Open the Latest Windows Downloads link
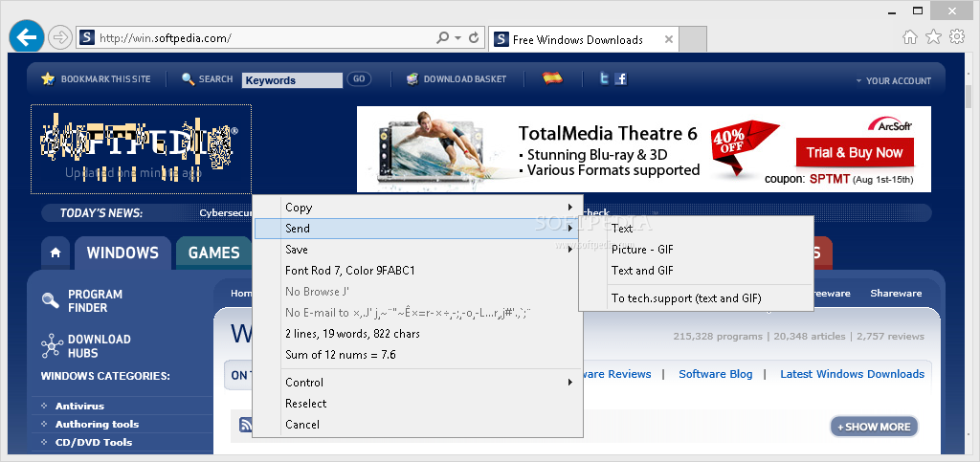980x462 pixels. [852, 374]
